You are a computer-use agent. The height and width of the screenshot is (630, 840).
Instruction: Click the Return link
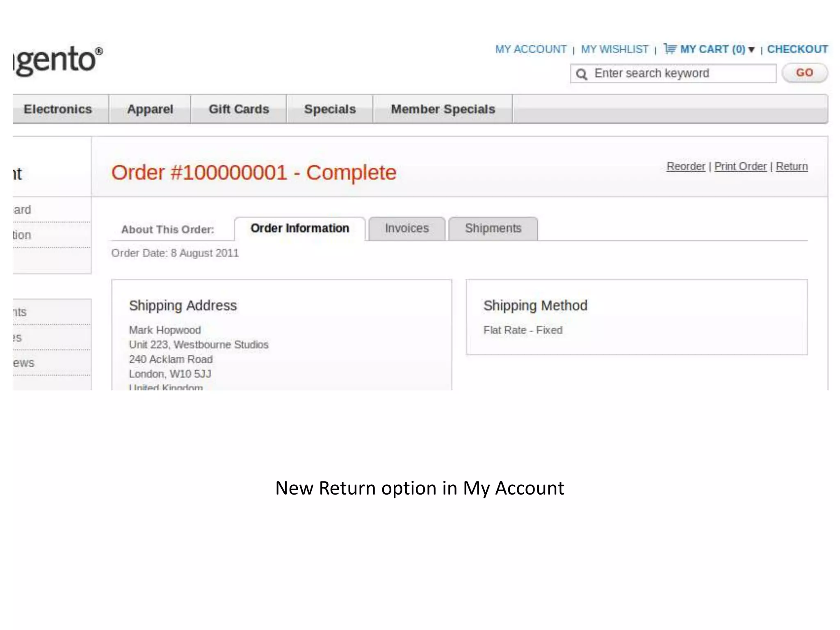(x=792, y=167)
